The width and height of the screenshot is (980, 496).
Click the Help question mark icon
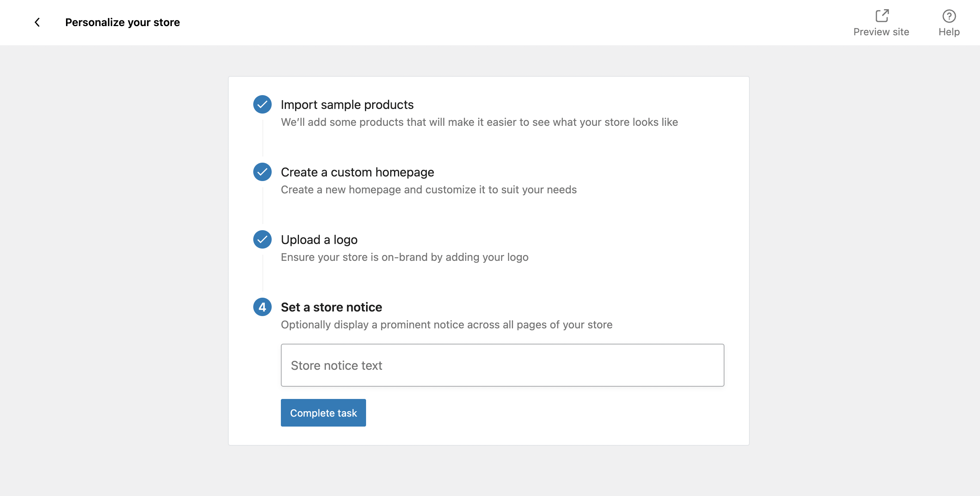(x=949, y=16)
